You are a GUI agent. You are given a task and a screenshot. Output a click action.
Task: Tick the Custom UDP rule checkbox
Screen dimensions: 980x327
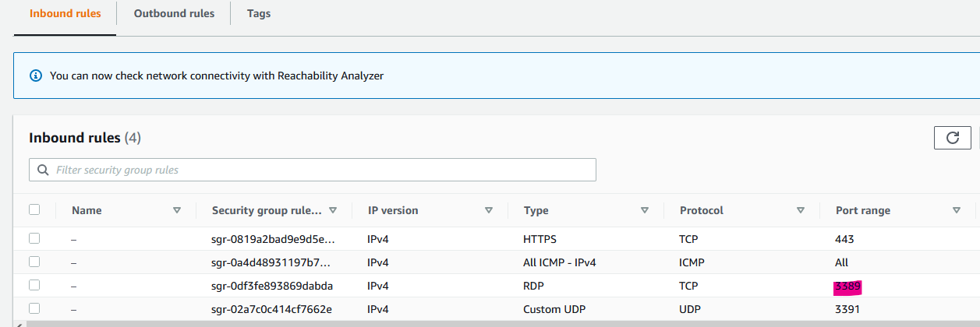pos(34,308)
